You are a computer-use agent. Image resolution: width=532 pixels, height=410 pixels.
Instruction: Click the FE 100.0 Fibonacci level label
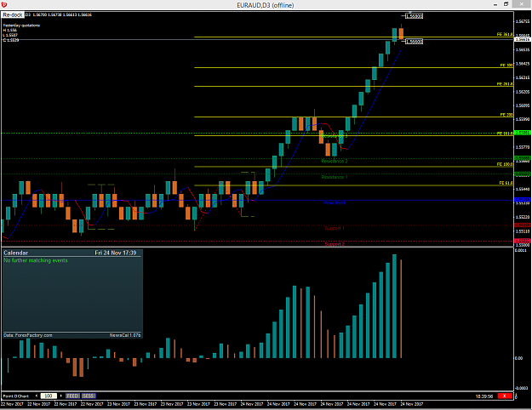click(505, 164)
